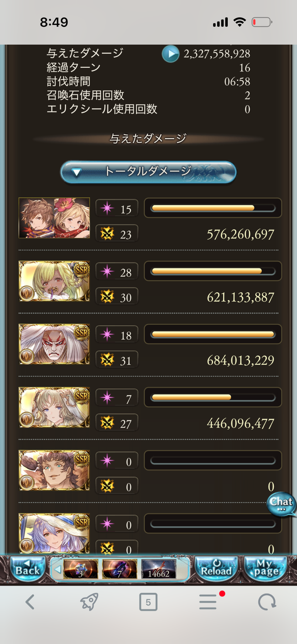Select the kabuki-faced SSR character portrait
This screenshot has width=297, height=644.
coord(54,344)
